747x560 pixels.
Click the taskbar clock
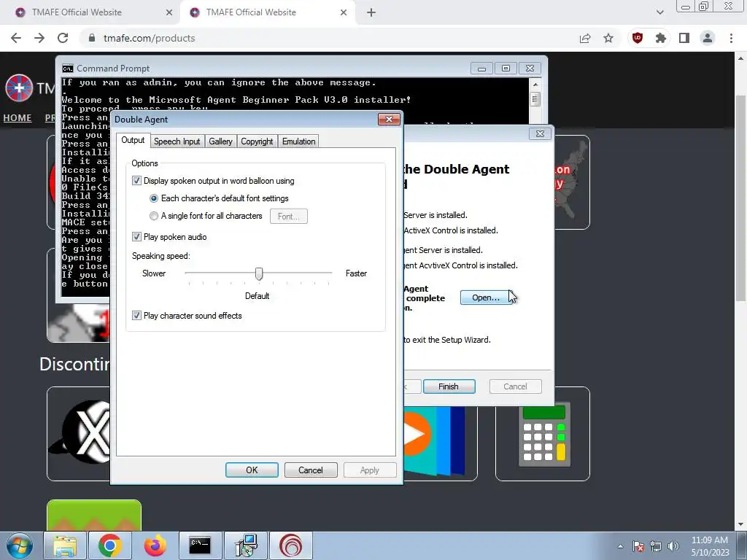[x=711, y=546]
